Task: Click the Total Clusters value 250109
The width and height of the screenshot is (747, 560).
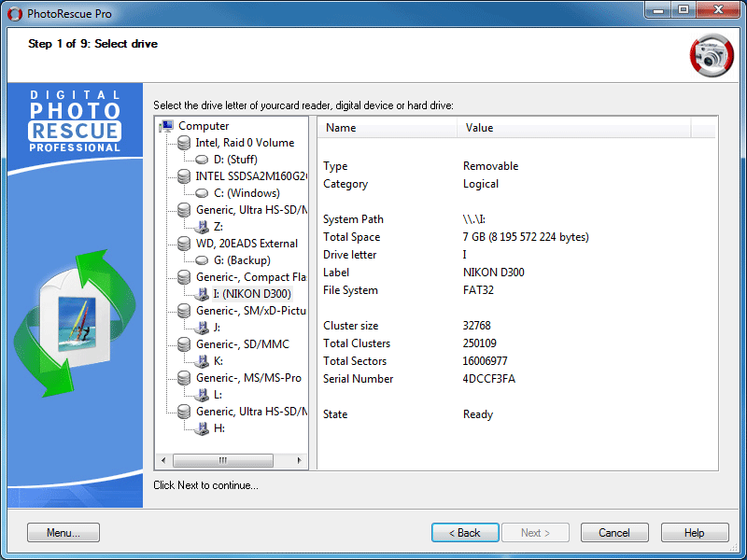Action: tap(479, 343)
